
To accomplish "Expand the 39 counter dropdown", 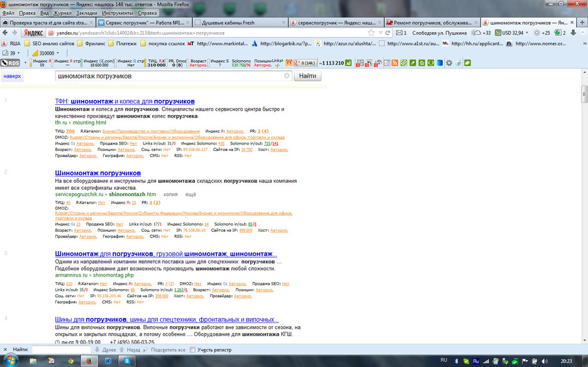I will [18, 53].
